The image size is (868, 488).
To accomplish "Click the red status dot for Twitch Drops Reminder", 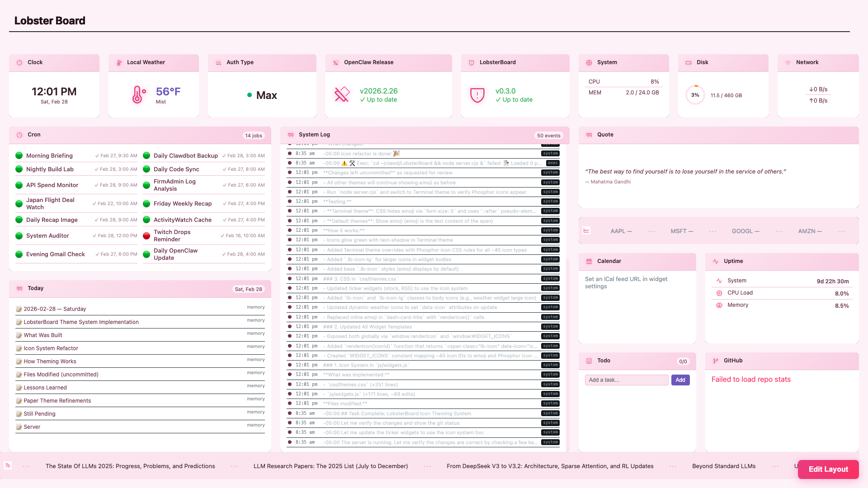I will 146,235.
